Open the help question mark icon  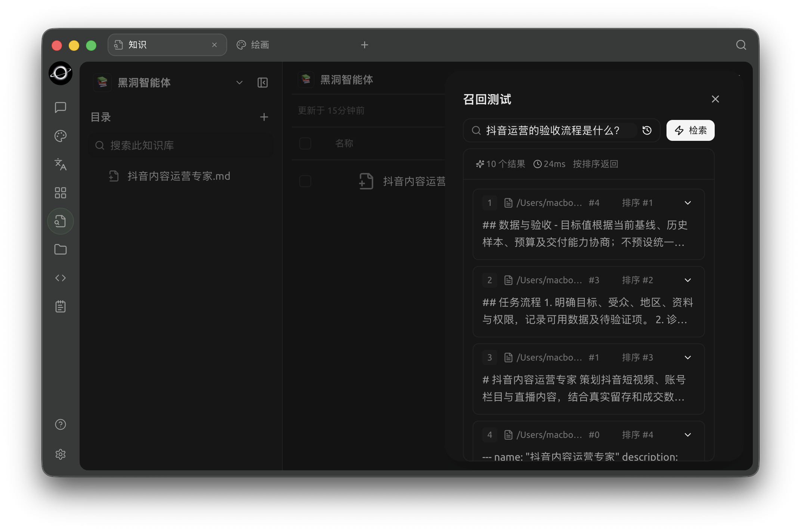(61, 424)
